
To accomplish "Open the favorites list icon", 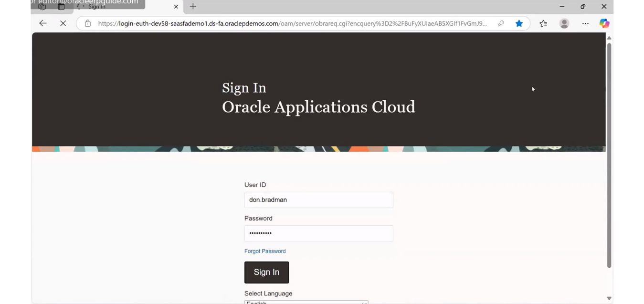I will pyautogui.click(x=543, y=23).
